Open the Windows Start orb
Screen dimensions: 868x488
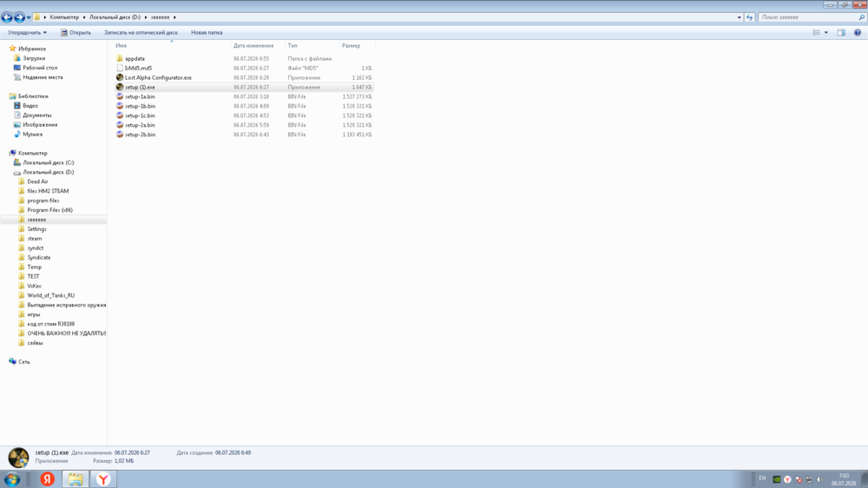pos(12,479)
